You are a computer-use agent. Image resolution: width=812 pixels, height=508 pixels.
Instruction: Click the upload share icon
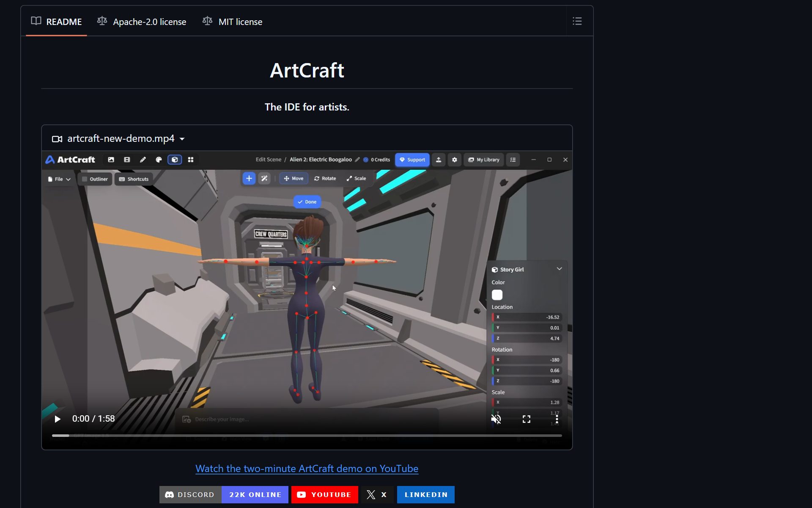[x=439, y=160]
